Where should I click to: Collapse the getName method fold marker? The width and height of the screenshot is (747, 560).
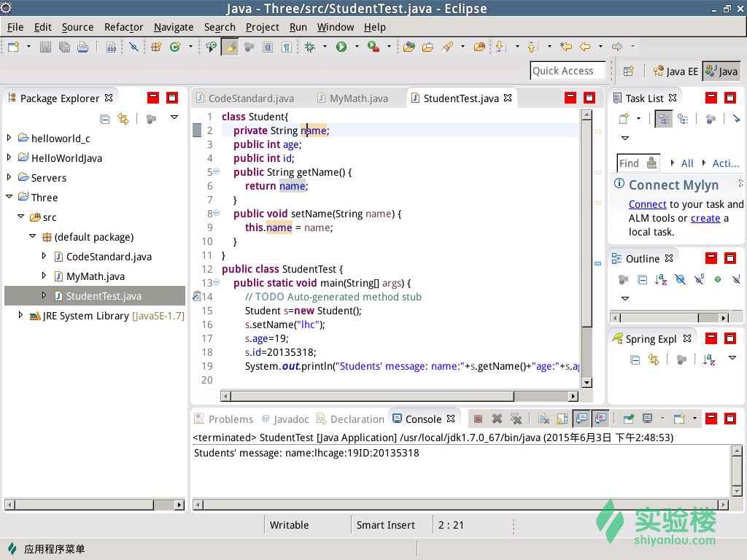(216, 171)
